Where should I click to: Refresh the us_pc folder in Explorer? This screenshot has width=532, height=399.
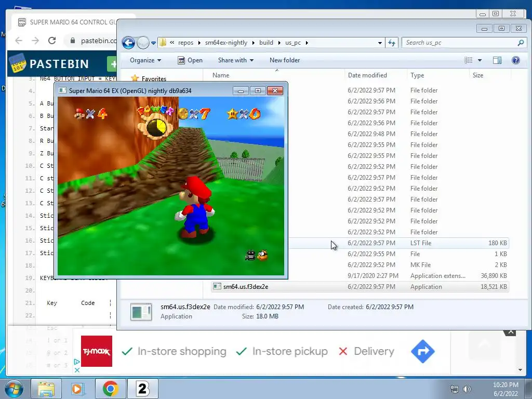point(392,43)
